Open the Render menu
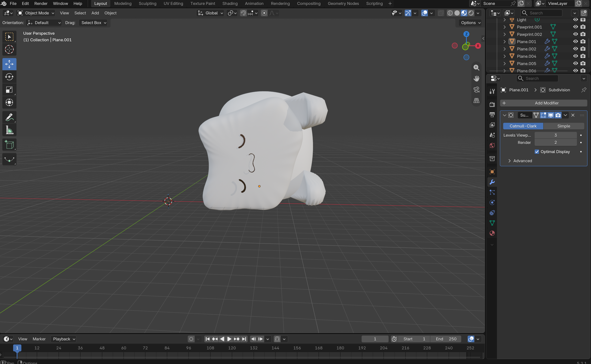The height and width of the screenshot is (364, 591). pyautogui.click(x=41, y=3)
